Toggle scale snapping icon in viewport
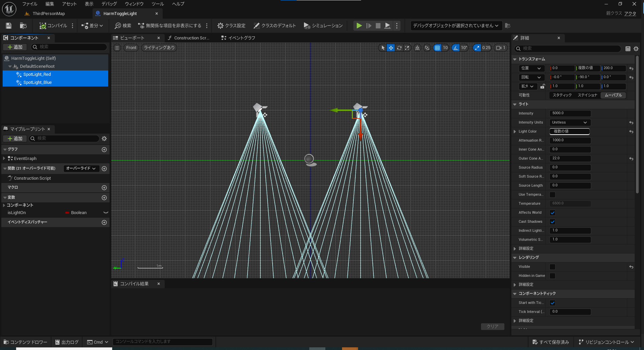 (477, 48)
